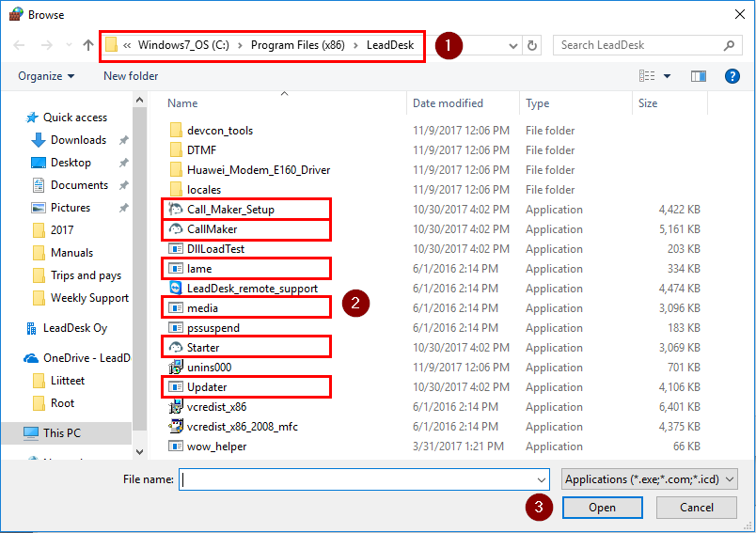Open Weekly Support sidebar folder
Image resolution: width=756 pixels, height=533 pixels.
point(81,298)
